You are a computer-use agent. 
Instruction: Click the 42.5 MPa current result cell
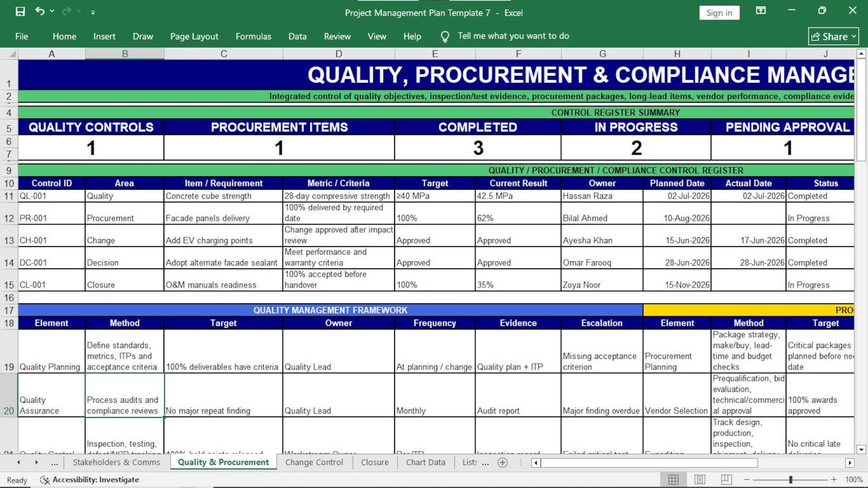pos(518,196)
